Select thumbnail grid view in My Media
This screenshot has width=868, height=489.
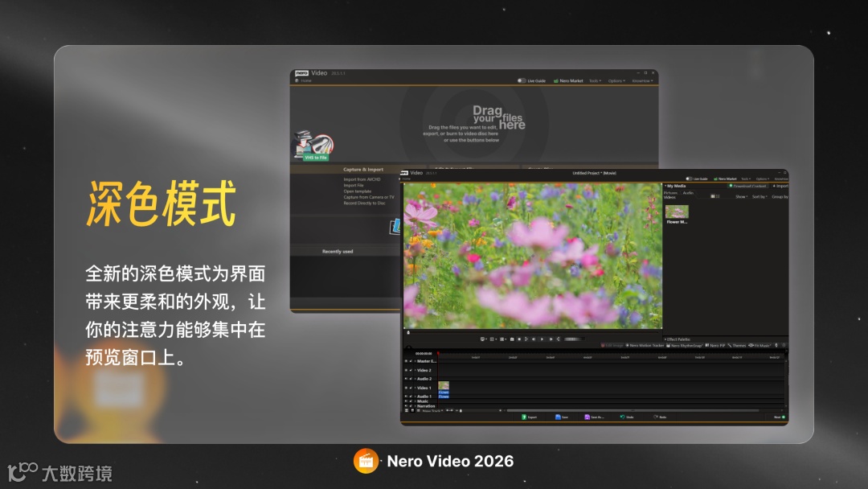[x=713, y=196]
